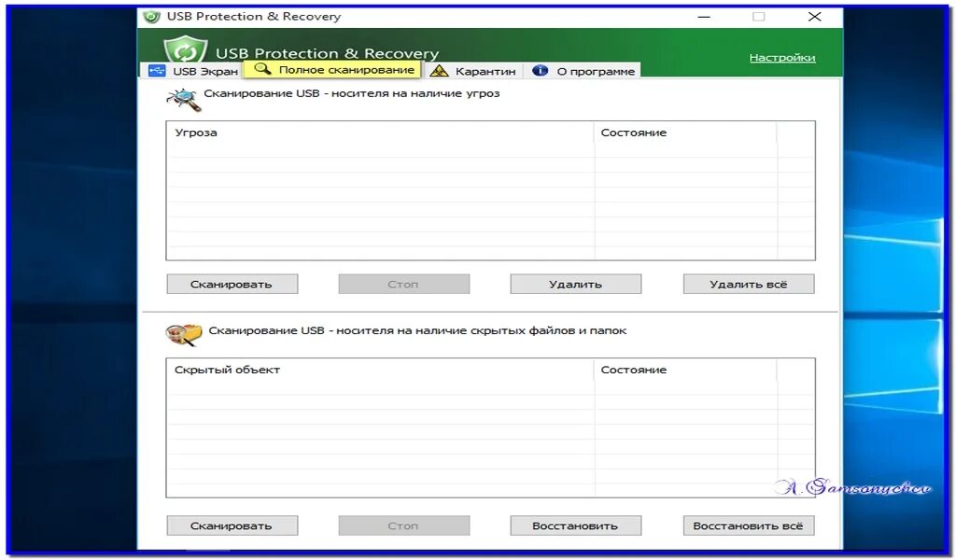Click the USB Protection & Recovery header title
Image resolution: width=956 pixels, height=560 pixels.
tap(328, 53)
